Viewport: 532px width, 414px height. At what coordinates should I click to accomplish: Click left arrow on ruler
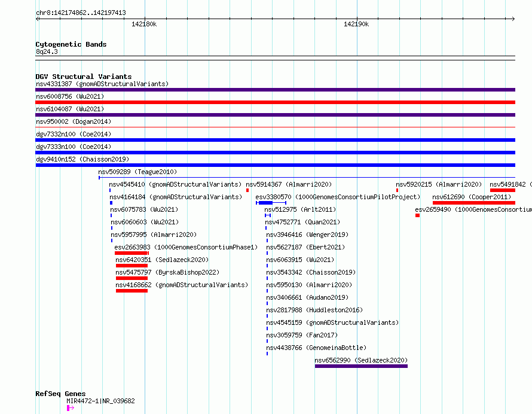click(x=37, y=19)
